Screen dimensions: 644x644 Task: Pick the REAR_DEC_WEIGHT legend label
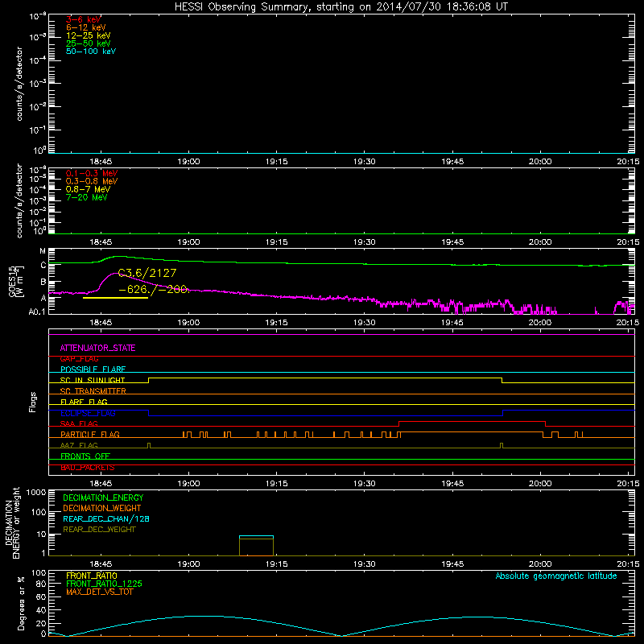coord(99,530)
